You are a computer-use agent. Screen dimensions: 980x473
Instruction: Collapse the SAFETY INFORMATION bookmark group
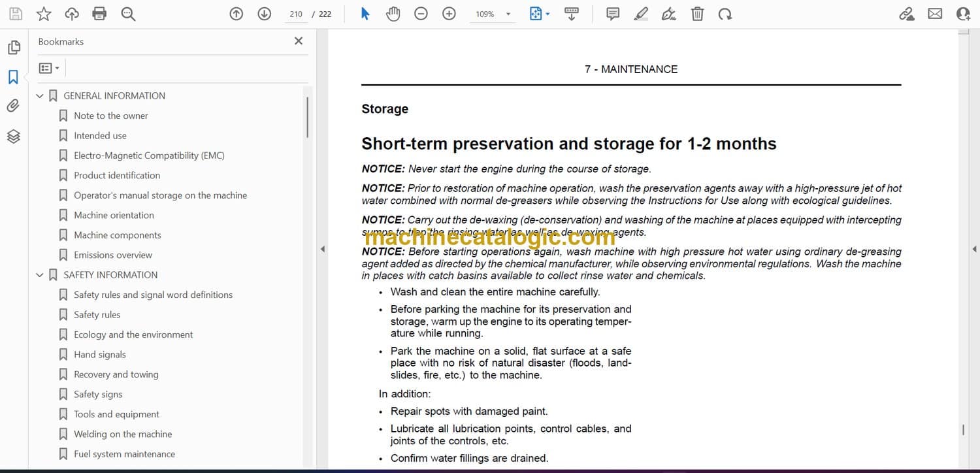click(x=40, y=275)
